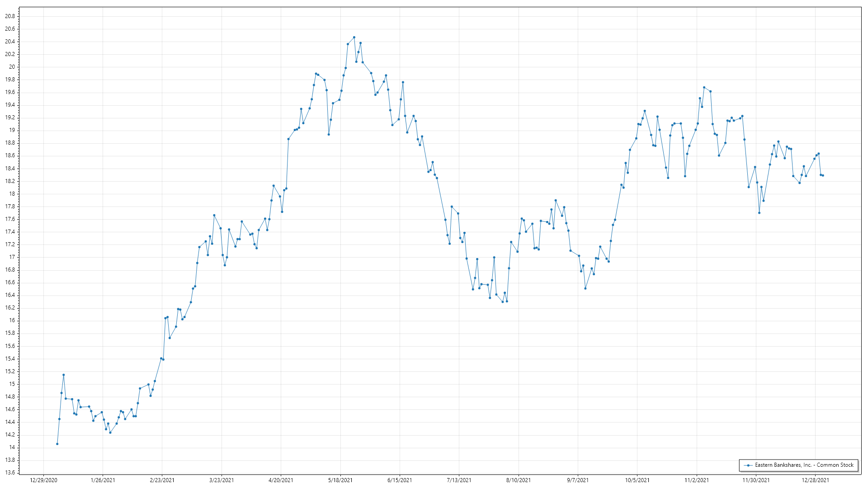
Task: Click the 5/18/2021 x-axis date label
Action: click(x=340, y=480)
